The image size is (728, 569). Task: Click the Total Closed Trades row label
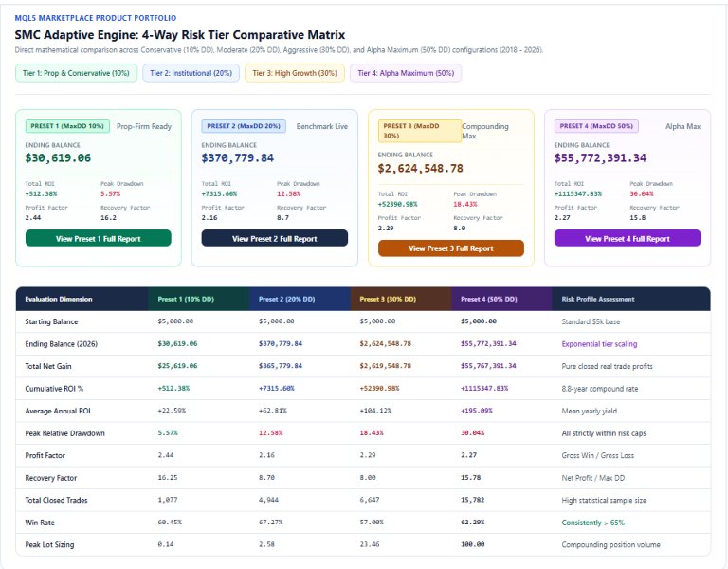tap(56, 500)
